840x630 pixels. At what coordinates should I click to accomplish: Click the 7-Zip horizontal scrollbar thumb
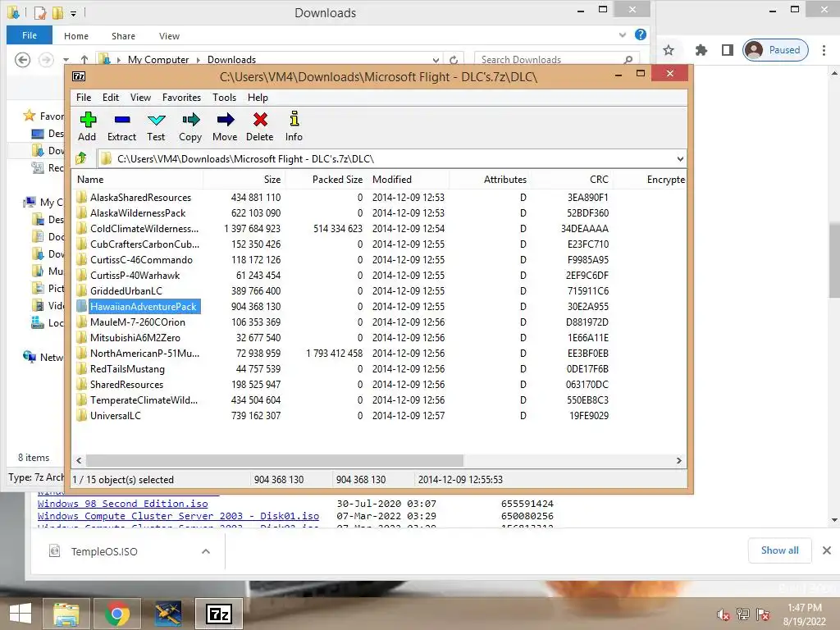pyautogui.click(x=275, y=461)
